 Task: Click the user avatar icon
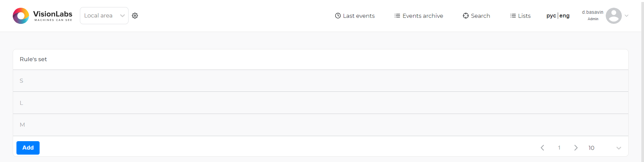[613, 16]
